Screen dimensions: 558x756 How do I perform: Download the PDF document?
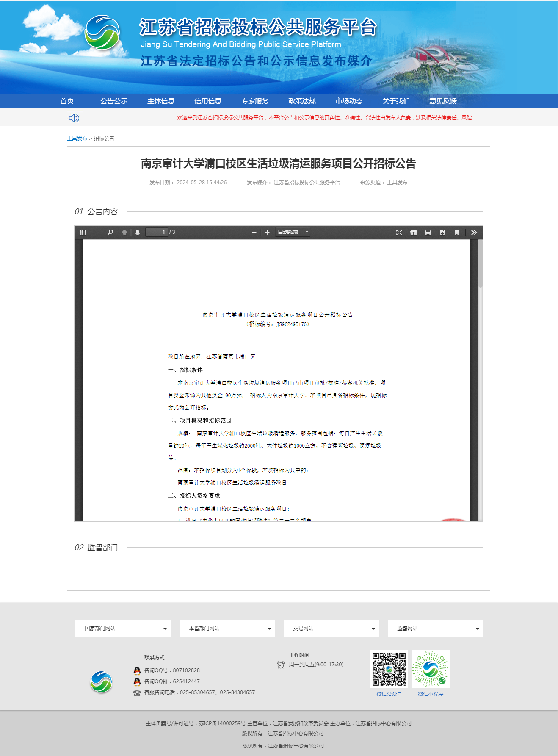[x=442, y=232]
